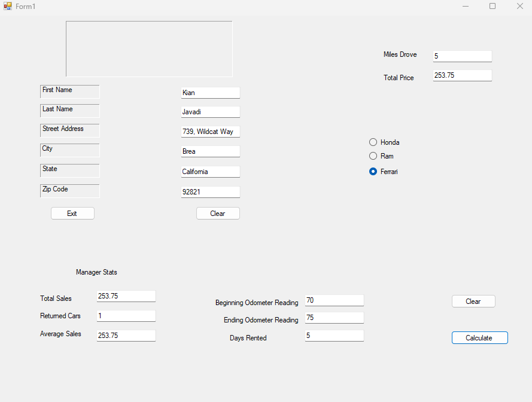Select the state field showing California

pyautogui.click(x=210, y=172)
